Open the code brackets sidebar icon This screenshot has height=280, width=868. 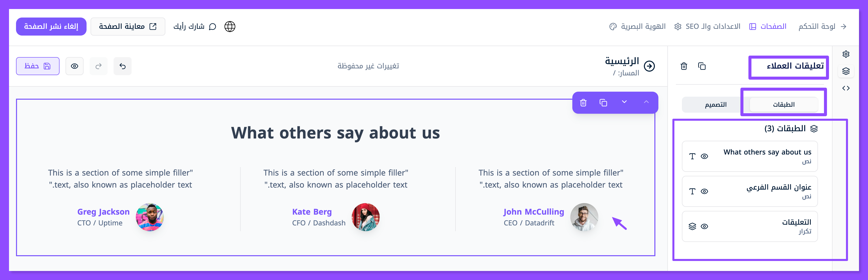pos(846,88)
